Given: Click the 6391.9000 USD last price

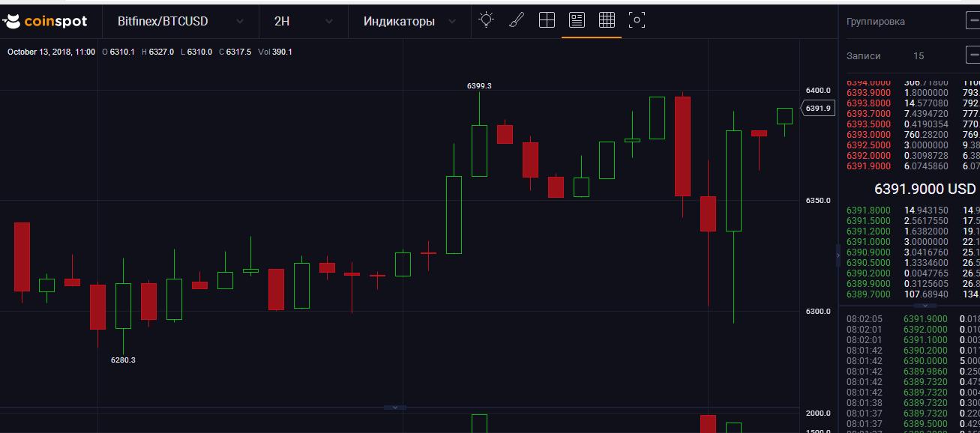Looking at the screenshot, I should pos(925,189).
